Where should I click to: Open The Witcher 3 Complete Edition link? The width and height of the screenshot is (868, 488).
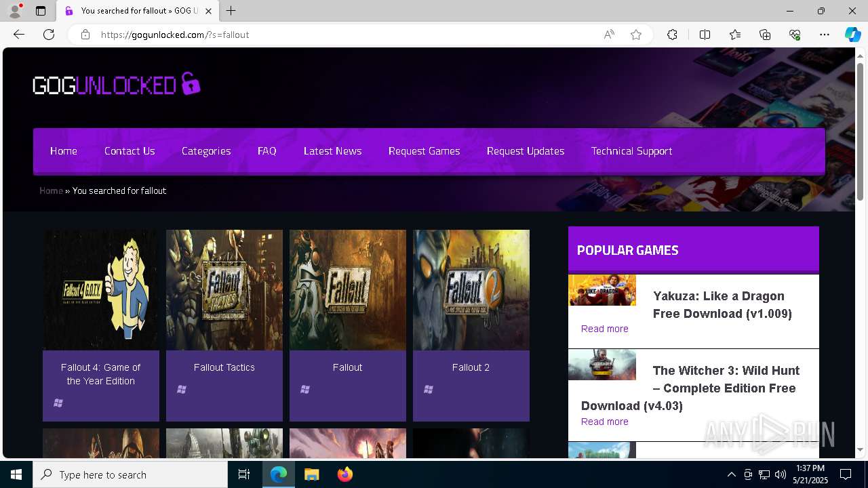coord(690,388)
